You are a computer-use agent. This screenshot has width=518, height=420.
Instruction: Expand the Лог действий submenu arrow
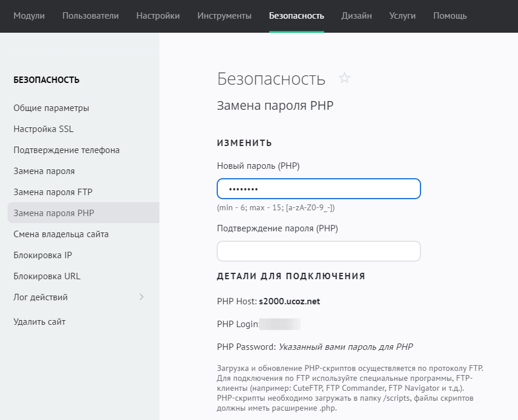click(x=141, y=297)
